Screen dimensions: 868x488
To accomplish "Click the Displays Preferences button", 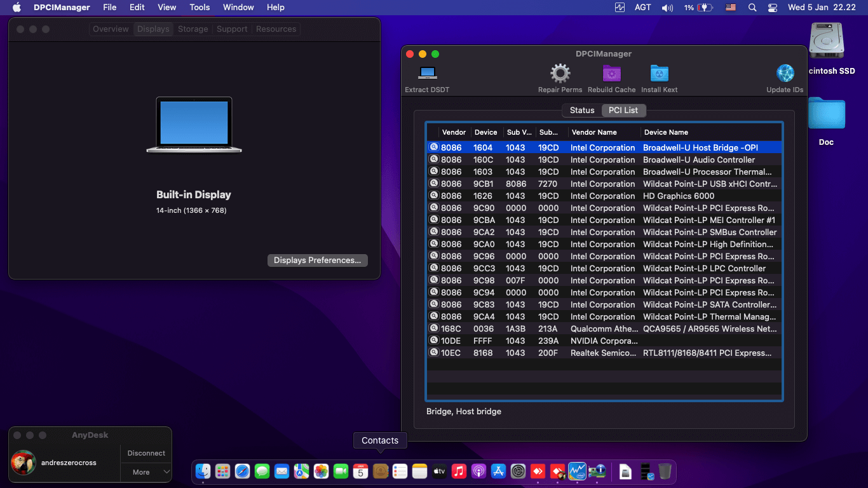I will point(317,261).
